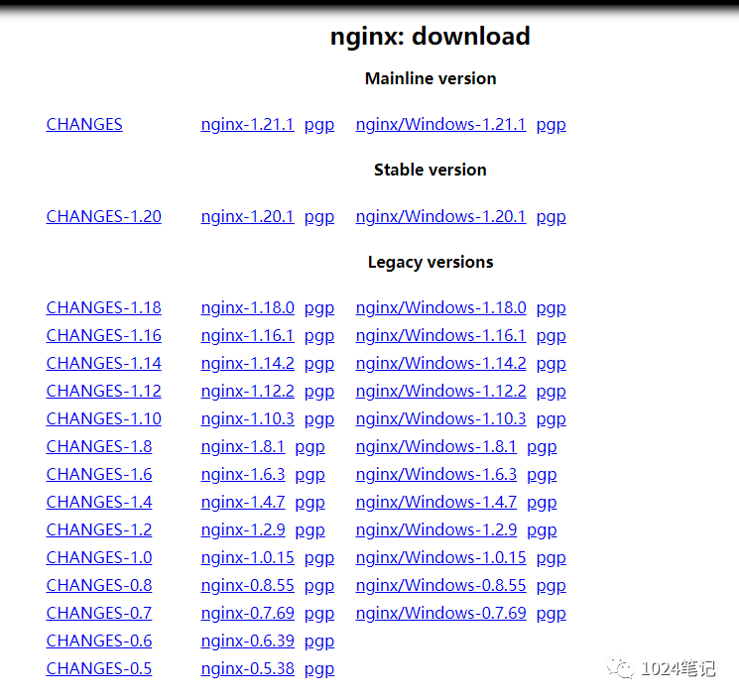Download nginx-1.14.2

[247, 363]
